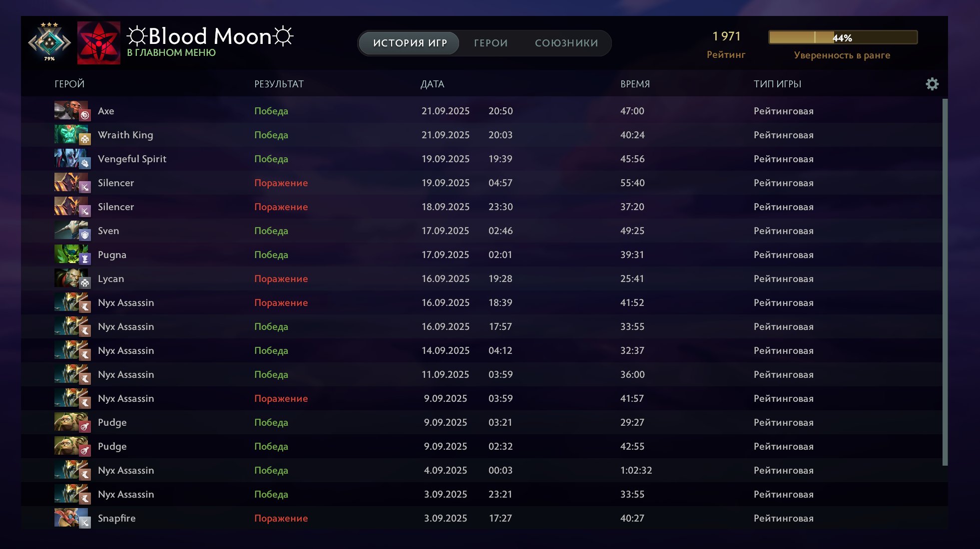Screen dimensions: 980x549
Task: Switch to the СОЮЗНИКИ tab
Action: pyautogui.click(x=566, y=43)
